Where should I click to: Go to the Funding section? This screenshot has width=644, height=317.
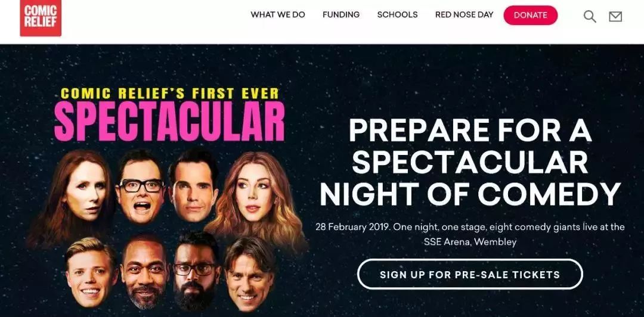pos(341,15)
